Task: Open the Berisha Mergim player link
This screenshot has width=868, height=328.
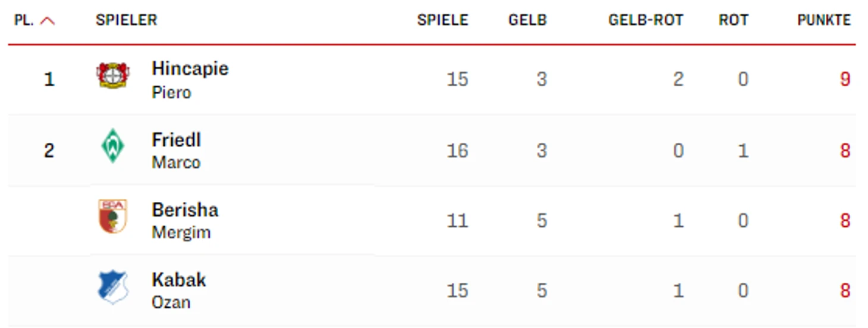Action: click(x=185, y=220)
